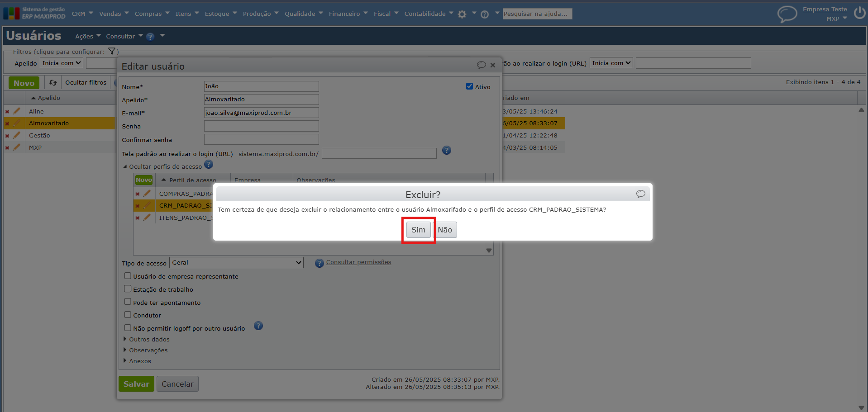This screenshot has width=868, height=412.
Task: Focus the Pesquisar na ajuda search box
Action: pos(537,14)
